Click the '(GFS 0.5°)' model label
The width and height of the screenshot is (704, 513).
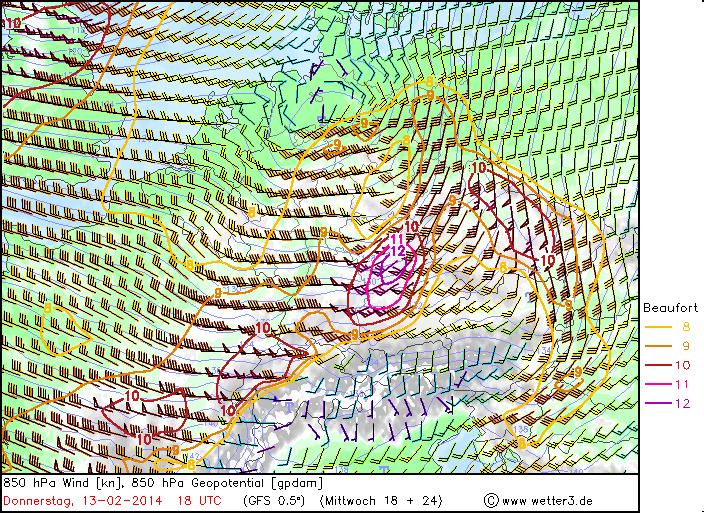[274, 500]
